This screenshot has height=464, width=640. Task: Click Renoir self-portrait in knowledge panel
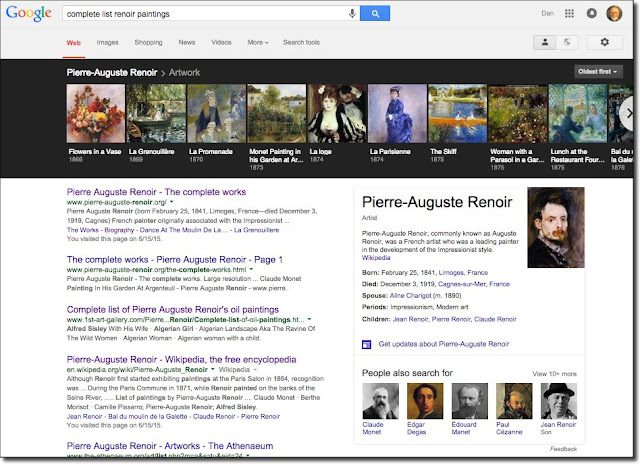[556, 227]
